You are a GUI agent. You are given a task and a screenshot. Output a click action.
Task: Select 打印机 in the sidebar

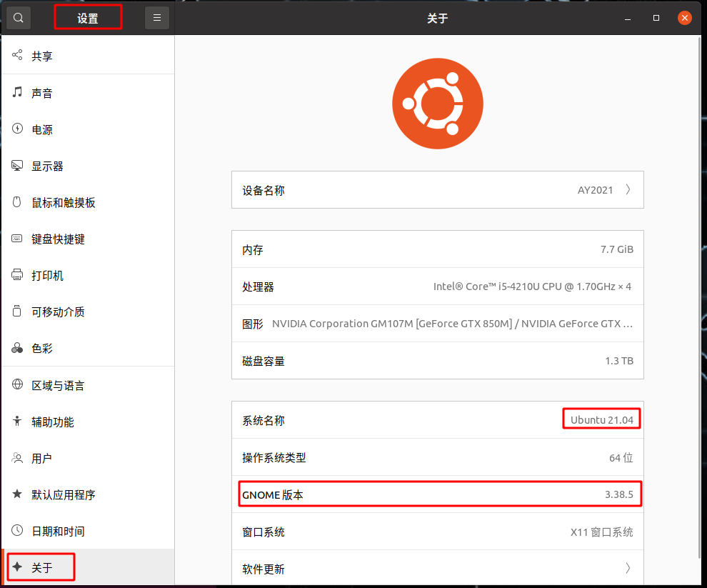click(88, 275)
